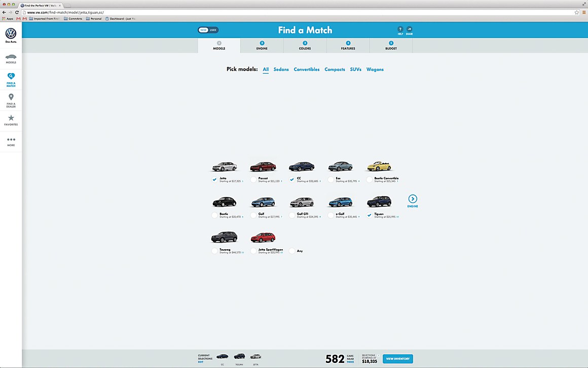Click the Share arrow icon
The width and height of the screenshot is (588, 368).
409,29
